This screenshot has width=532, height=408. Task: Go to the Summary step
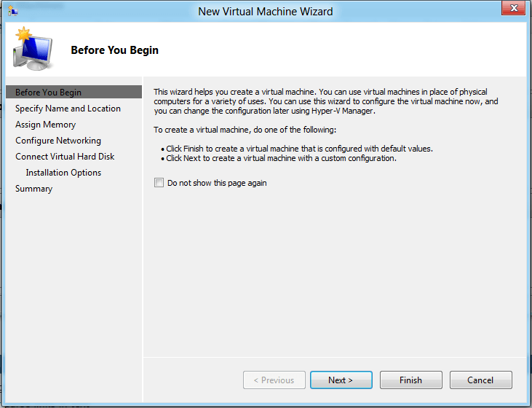[33, 189]
